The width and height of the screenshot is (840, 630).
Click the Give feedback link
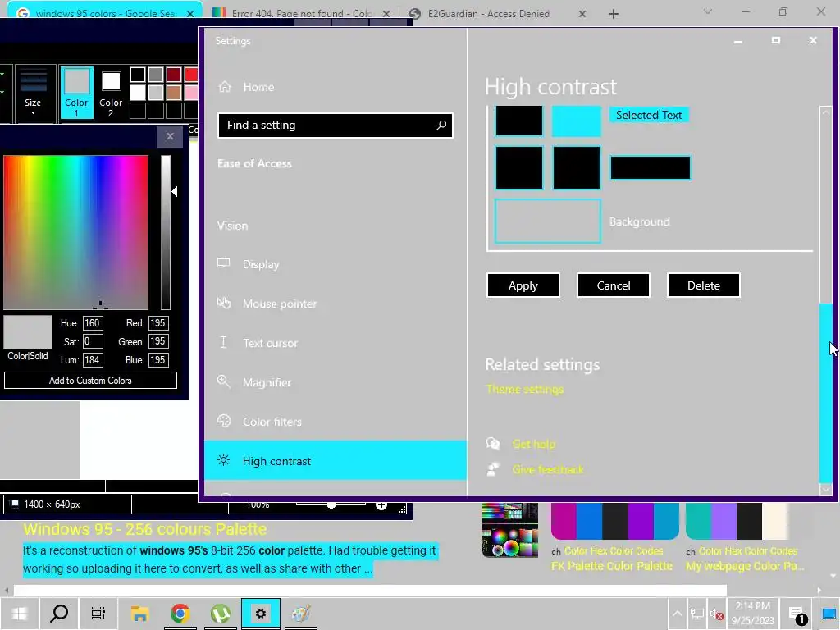click(547, 469)
